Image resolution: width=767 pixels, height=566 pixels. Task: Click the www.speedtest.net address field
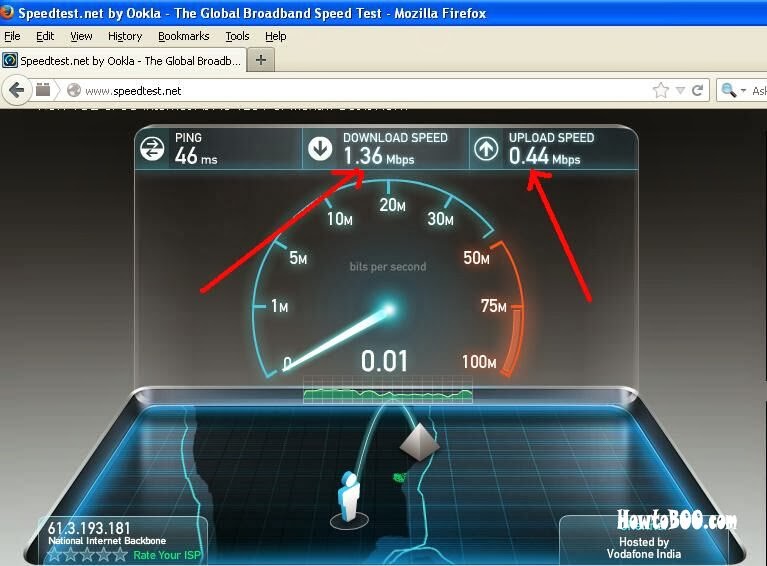click(x=367, y=91)
